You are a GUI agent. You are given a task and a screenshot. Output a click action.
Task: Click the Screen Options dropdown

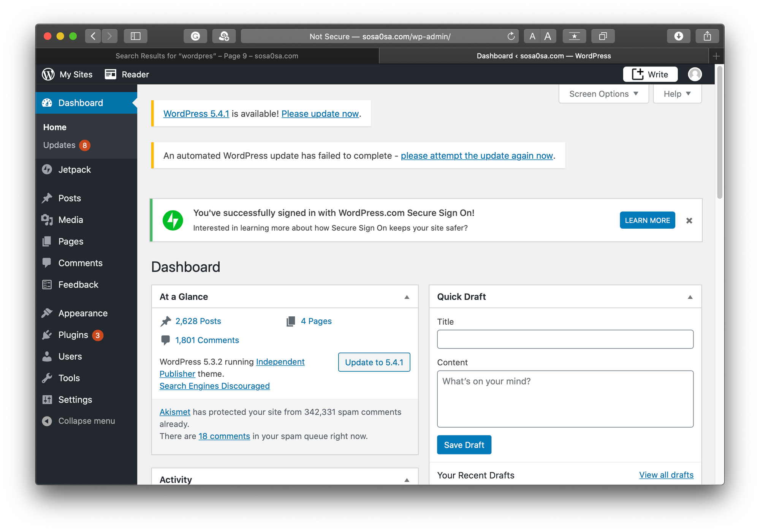point(603,93)
